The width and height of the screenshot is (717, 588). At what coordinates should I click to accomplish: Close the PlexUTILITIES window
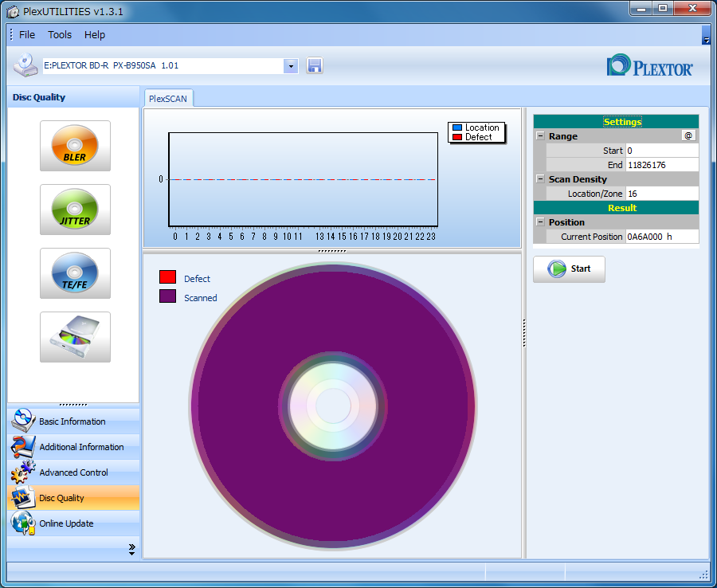coord(692,9)
